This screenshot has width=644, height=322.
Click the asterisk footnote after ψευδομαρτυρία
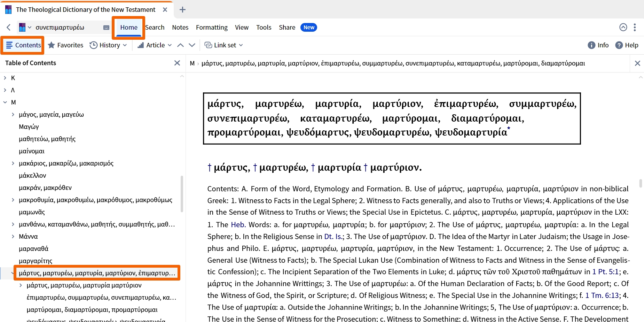(509, 129)
